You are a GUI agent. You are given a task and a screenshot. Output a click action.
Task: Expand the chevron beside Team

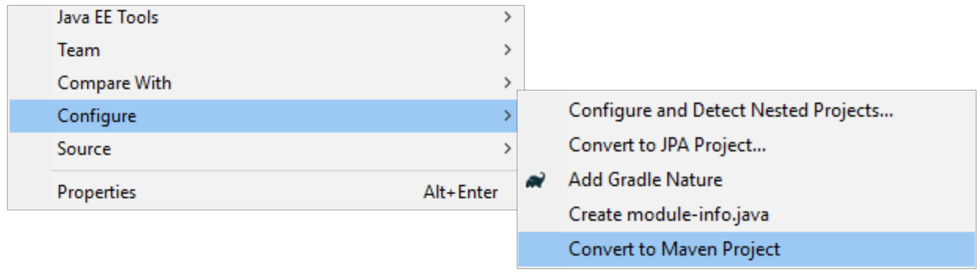[508, 50]
